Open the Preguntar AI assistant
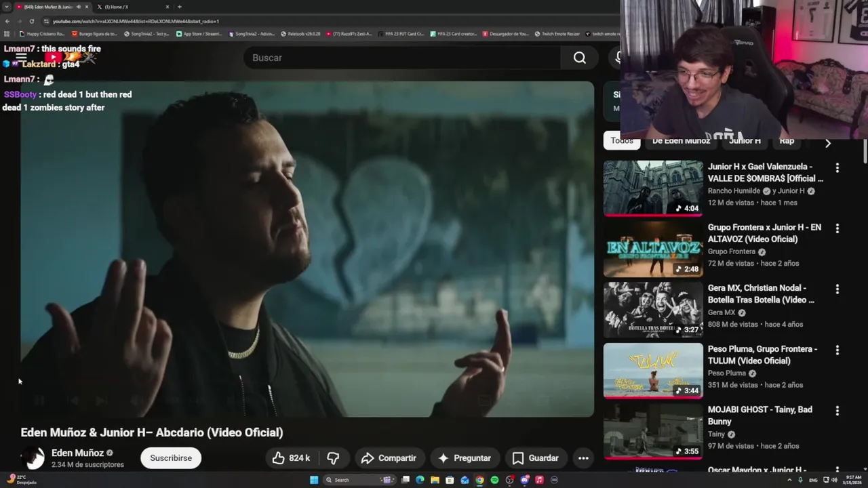Image resolution: width=868 pixels, height=488 pixels. click(465, 458)
